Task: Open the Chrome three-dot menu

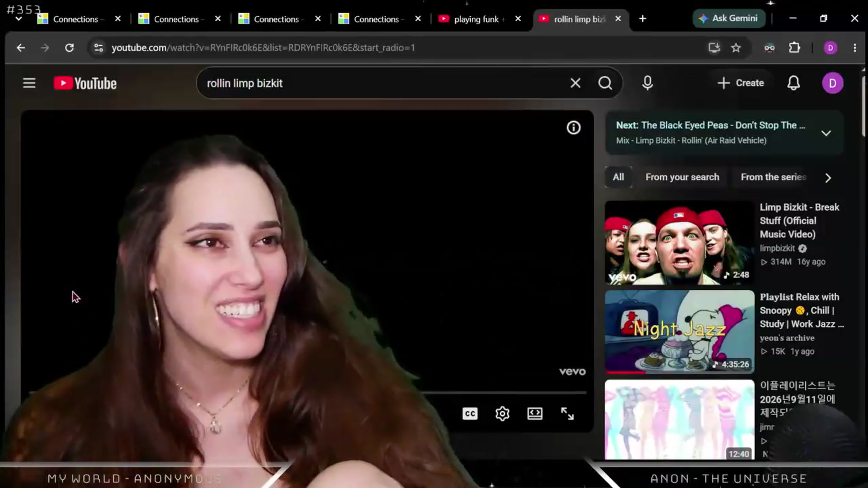Action: 854,47
